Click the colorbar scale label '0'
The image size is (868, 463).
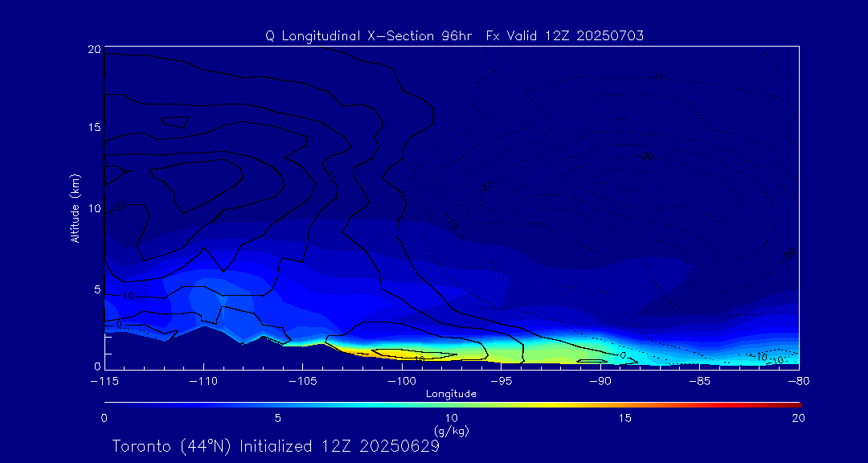click(104, 418)
